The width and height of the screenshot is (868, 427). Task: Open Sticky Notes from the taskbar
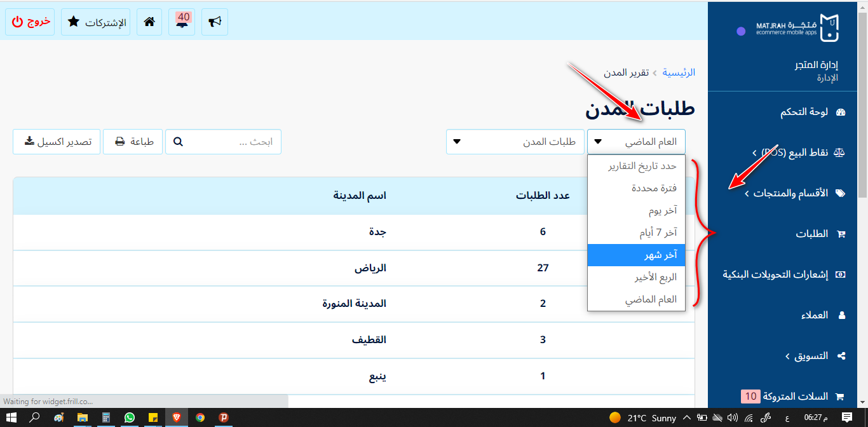(x=153, y=417)
